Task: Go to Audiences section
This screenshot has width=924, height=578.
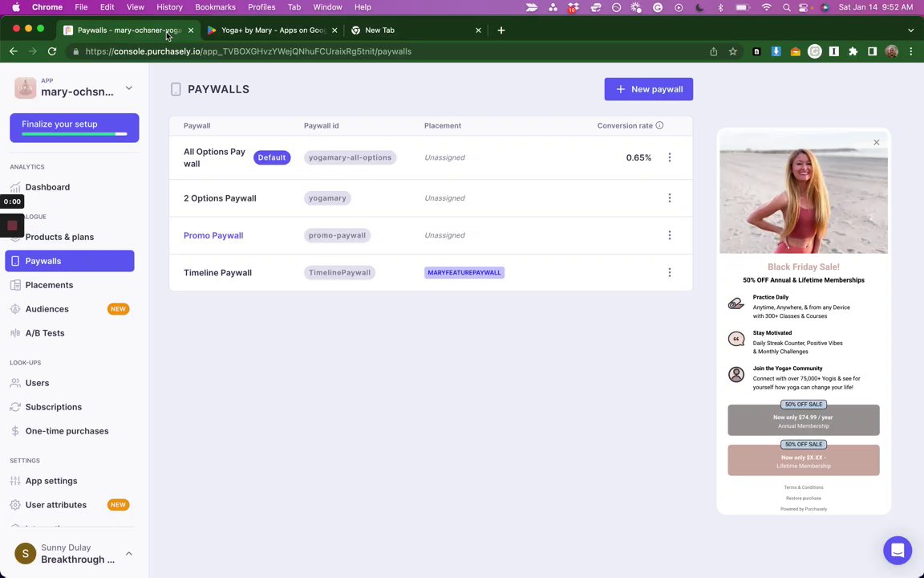Action: coord(47,309)
